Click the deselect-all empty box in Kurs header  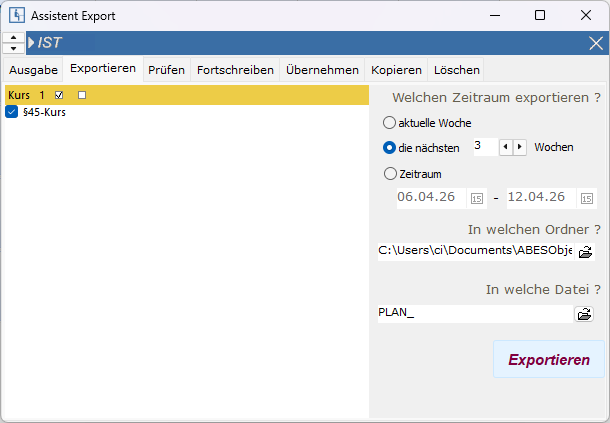pyautogui.click(x=82, y=95)
